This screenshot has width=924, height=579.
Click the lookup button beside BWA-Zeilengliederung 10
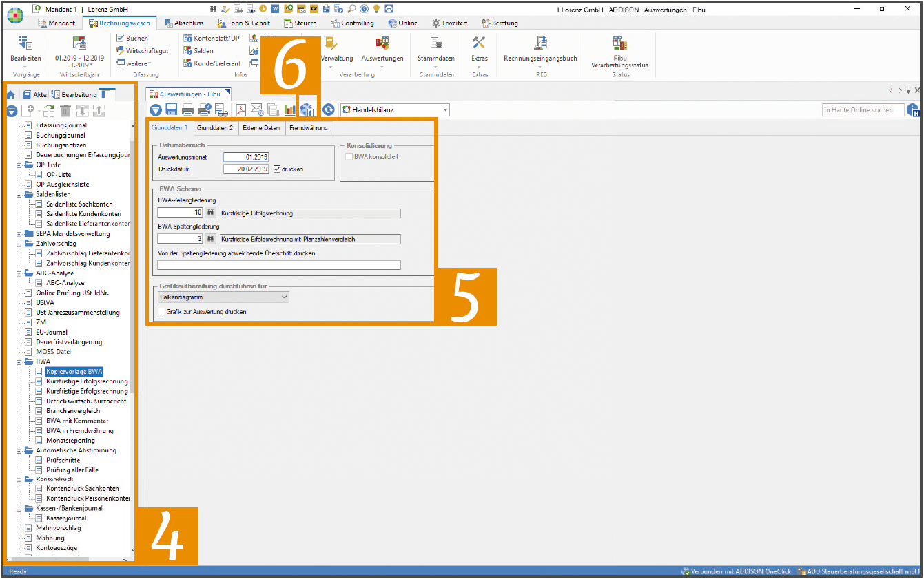coord(211,213)
